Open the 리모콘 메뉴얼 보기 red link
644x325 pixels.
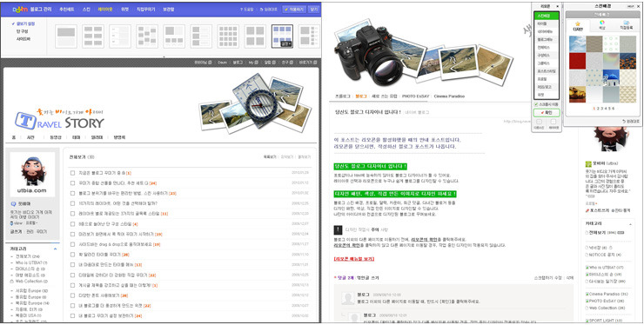[354, 259]
